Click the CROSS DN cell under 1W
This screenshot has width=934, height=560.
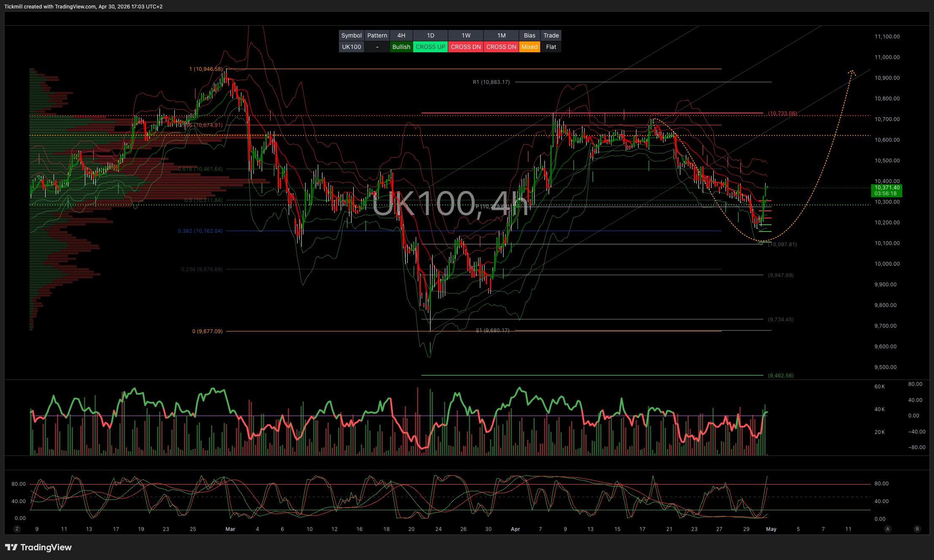pos(466,47)
